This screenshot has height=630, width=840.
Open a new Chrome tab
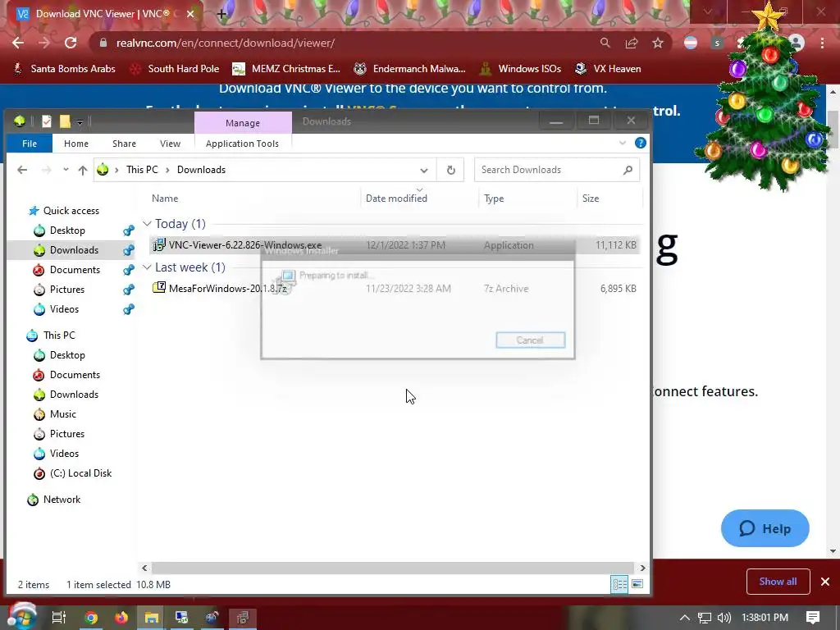click(221, 14)
